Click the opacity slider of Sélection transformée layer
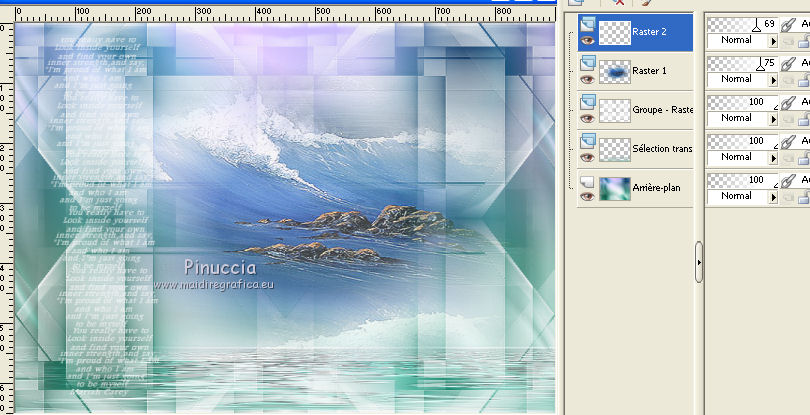 point(742,141)
